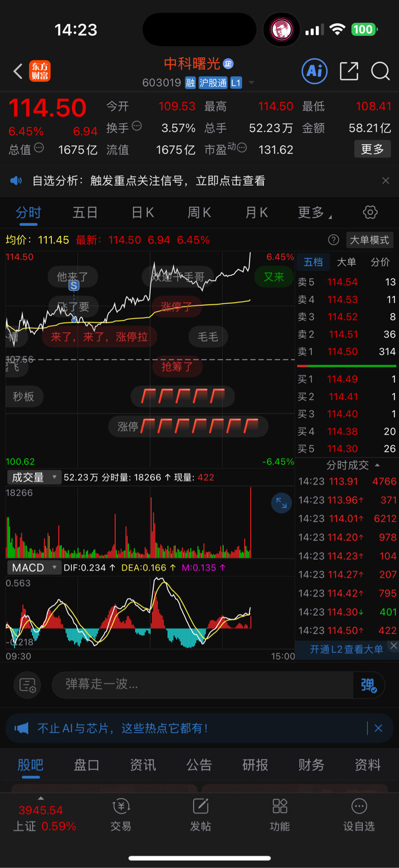Tap the 融 margin badge
The image size is (399, 868).
pos(190,83)
